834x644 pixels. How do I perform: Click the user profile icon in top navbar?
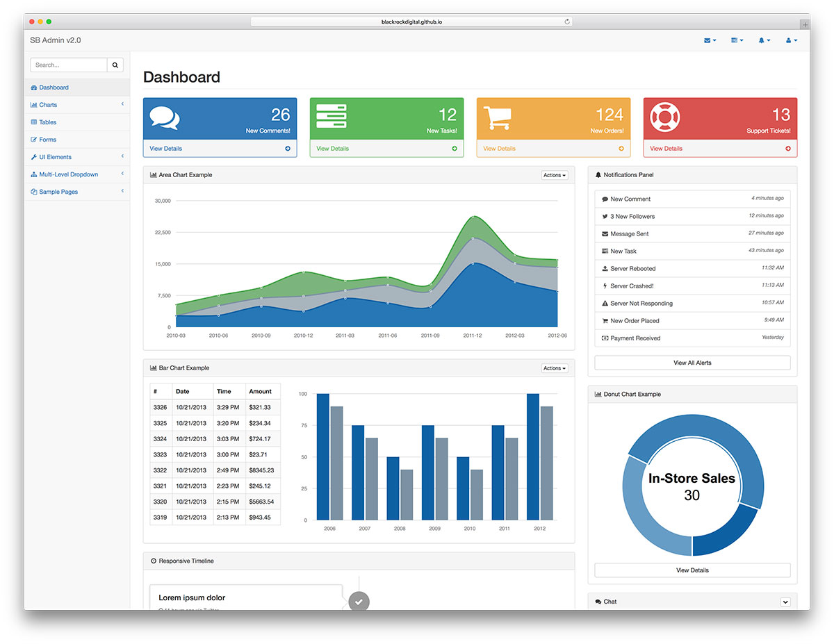click(790, 40)
